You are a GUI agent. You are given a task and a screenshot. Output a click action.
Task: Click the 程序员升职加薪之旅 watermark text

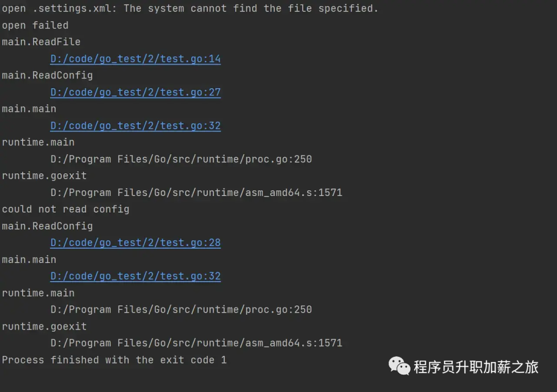[476, 367]
